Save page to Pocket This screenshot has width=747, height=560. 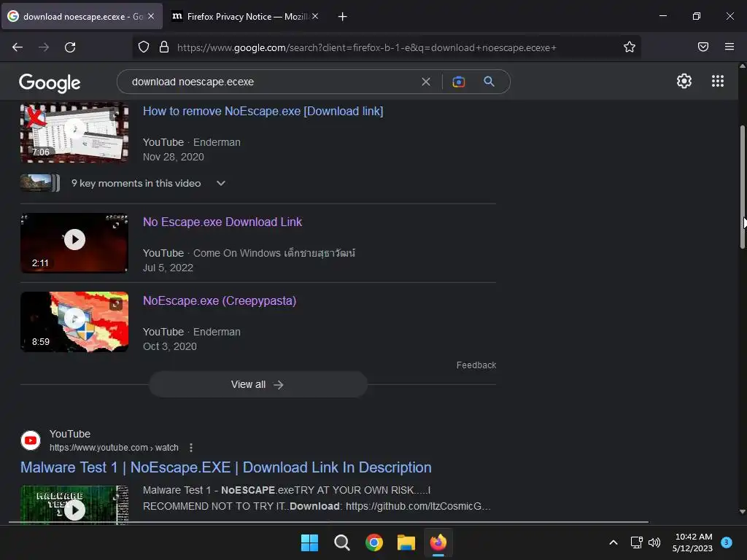[x=703, y=47]
